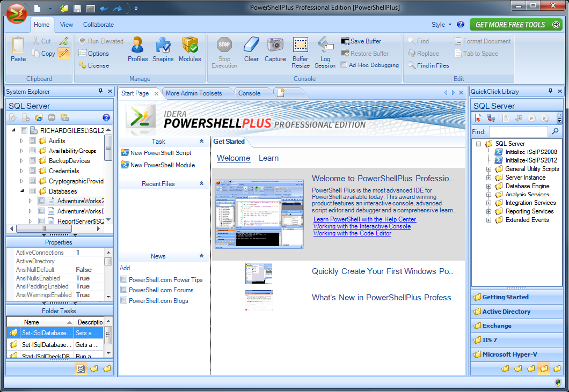Click the Run Elevated shield item

click(101, 41)
